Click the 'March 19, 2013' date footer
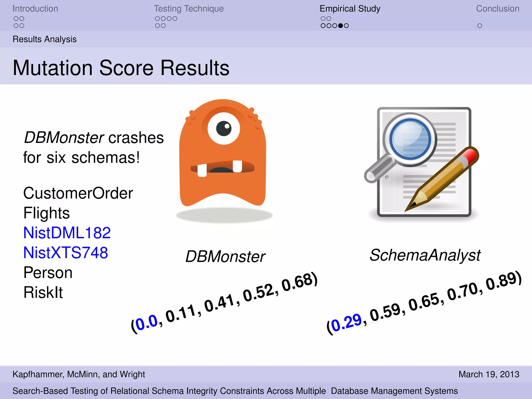 click(489, 374)
